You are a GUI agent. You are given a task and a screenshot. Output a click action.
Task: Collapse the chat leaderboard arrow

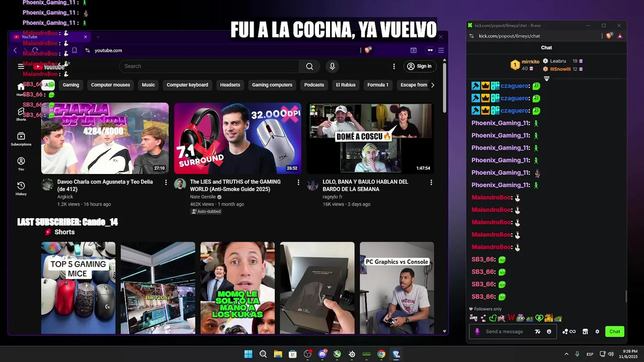pos(546,78)
